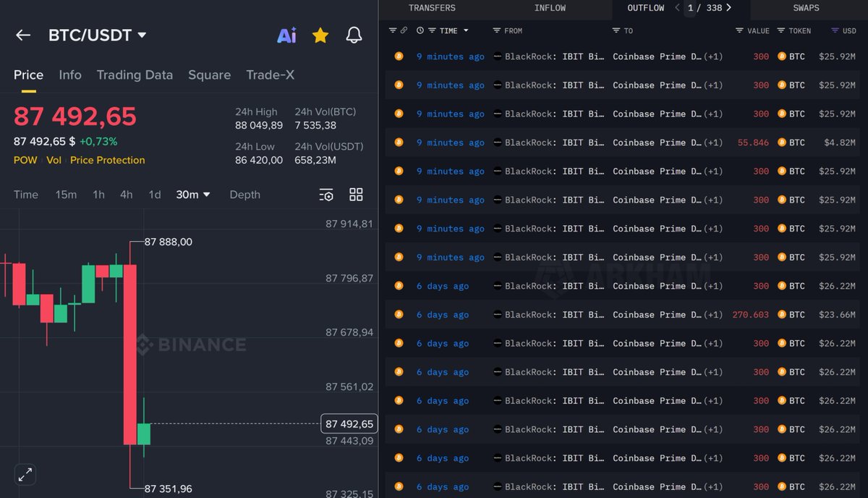
Task: Open the 30m interval dropdown
Action: (193, 195)
